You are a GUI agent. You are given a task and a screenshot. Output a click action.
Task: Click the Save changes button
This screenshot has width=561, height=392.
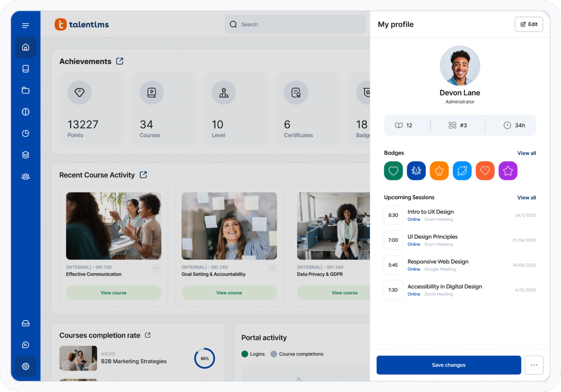(449, 365)
